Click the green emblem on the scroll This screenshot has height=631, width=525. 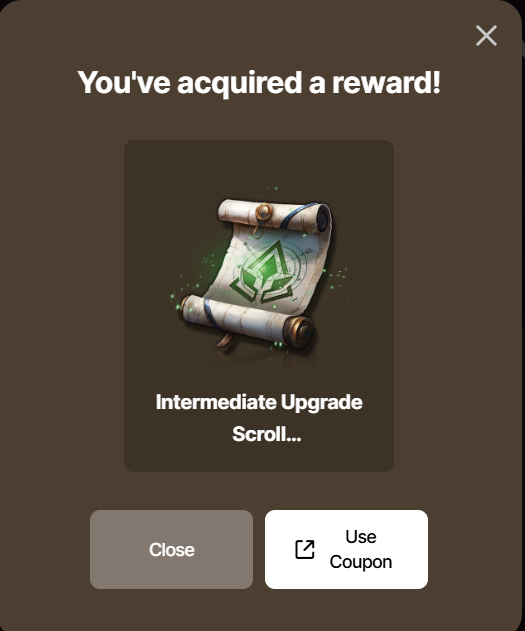(266, 272)
